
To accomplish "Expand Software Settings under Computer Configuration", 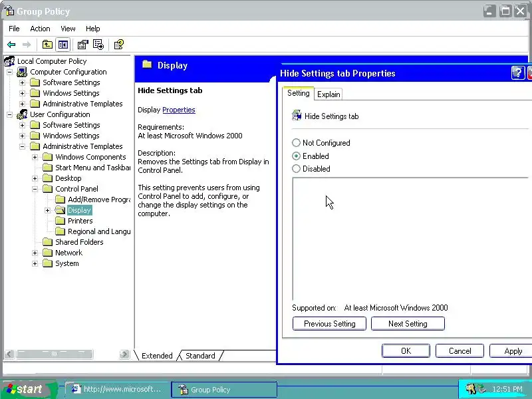I will pyautogui.click(x=22, y=82).
